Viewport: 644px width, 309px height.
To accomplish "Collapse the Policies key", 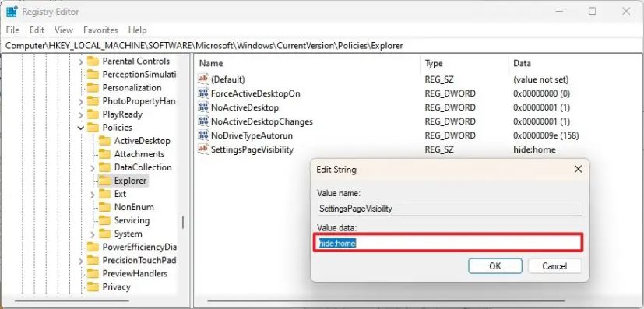I will click(x=80, y=128).
